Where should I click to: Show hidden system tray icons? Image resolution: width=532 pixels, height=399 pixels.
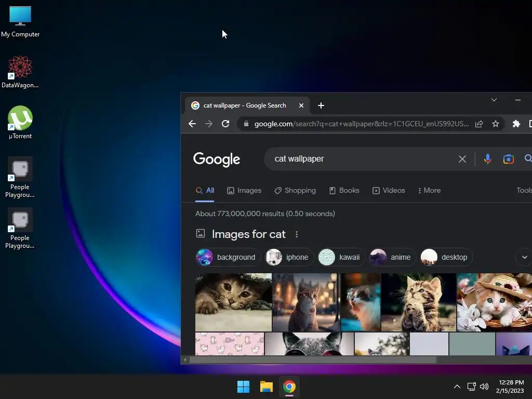[457, 387]
